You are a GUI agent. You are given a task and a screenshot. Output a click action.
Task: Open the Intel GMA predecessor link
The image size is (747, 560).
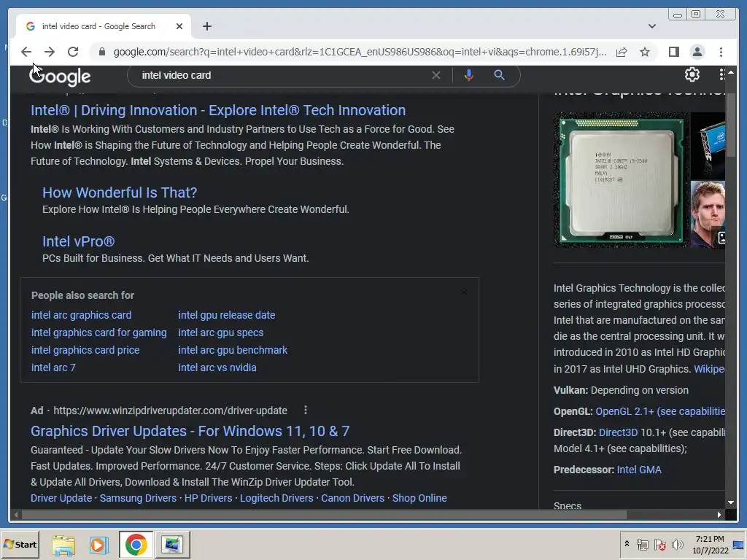639,470
